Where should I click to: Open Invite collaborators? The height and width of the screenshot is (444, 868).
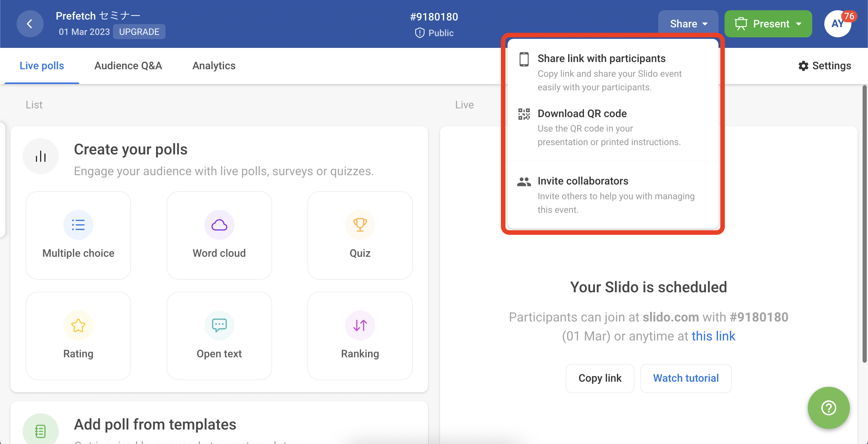583,181
